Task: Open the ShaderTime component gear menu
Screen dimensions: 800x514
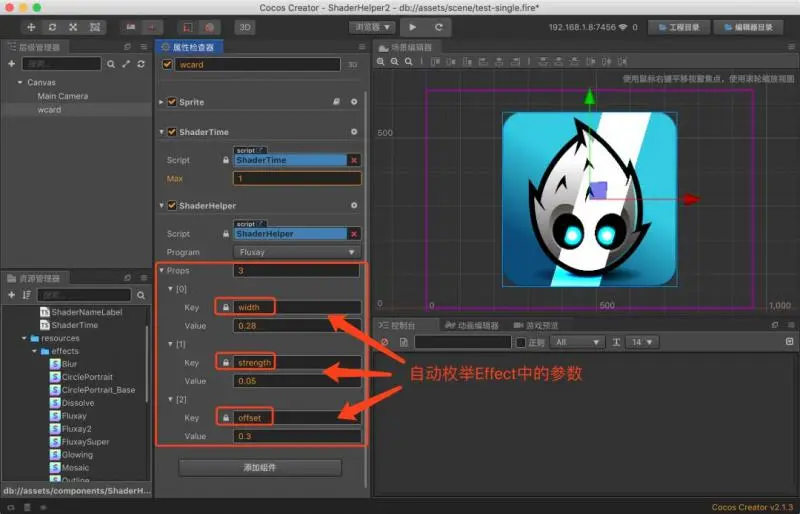Action: point(354,132)
